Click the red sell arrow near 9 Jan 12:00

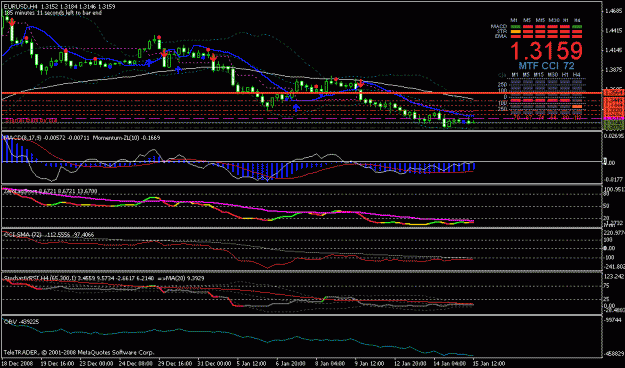point(360,83)
